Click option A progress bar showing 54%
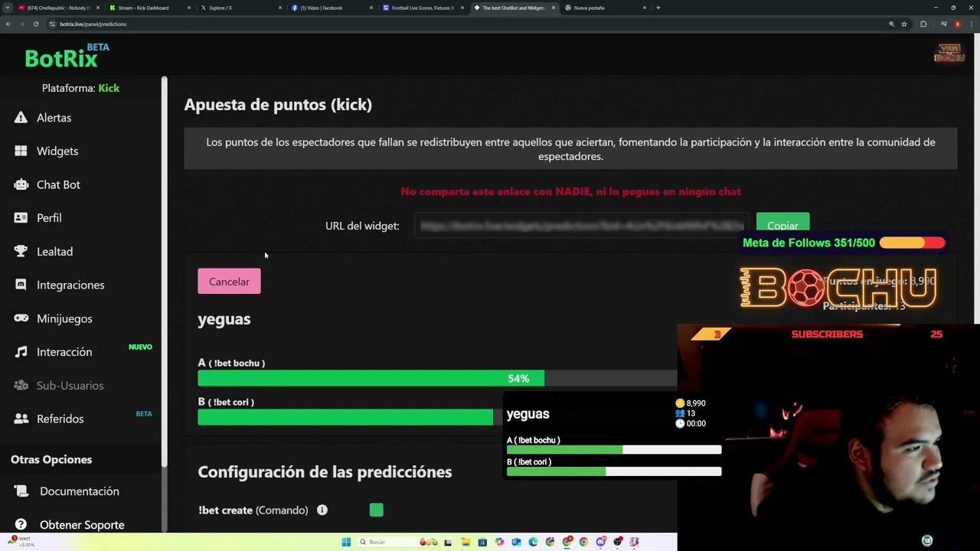The image size is (980, 551). (437, 378)
